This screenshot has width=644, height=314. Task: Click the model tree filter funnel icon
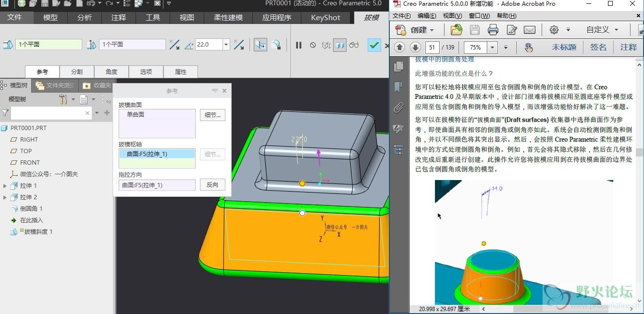(x=5, y=113)
